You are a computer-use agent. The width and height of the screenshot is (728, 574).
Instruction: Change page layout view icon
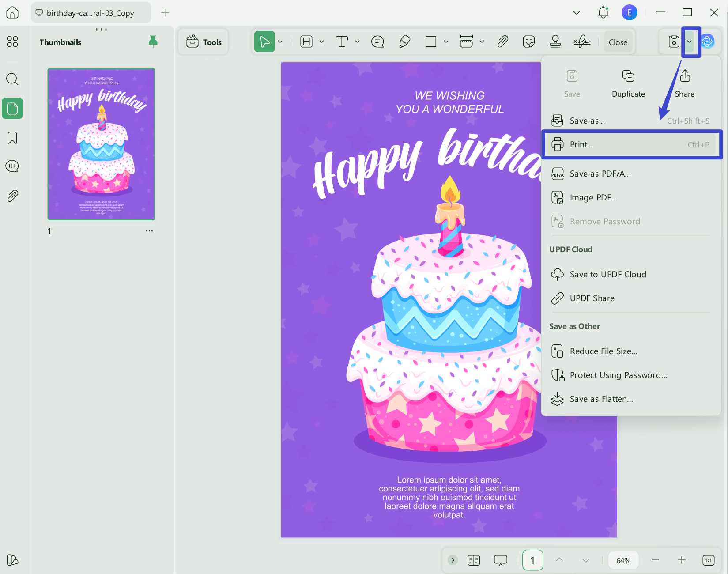(474, 560)
